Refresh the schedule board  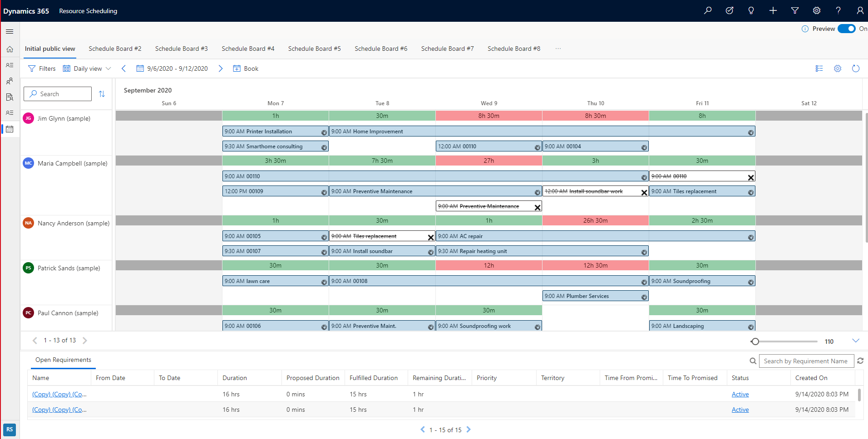856,68
